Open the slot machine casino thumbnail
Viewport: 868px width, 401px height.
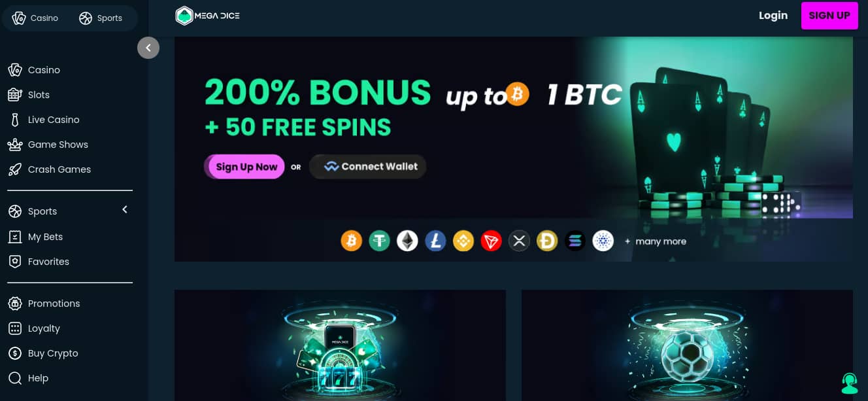tap(340, 345)
